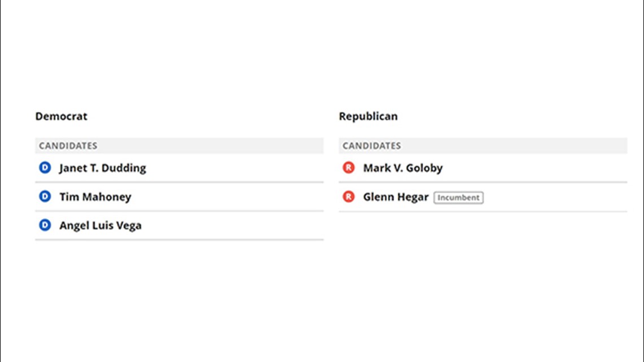The height and width of the screenshot is (362, 644).
Task: Click the Glenn Hegar name text
Action: click(396, 197)
